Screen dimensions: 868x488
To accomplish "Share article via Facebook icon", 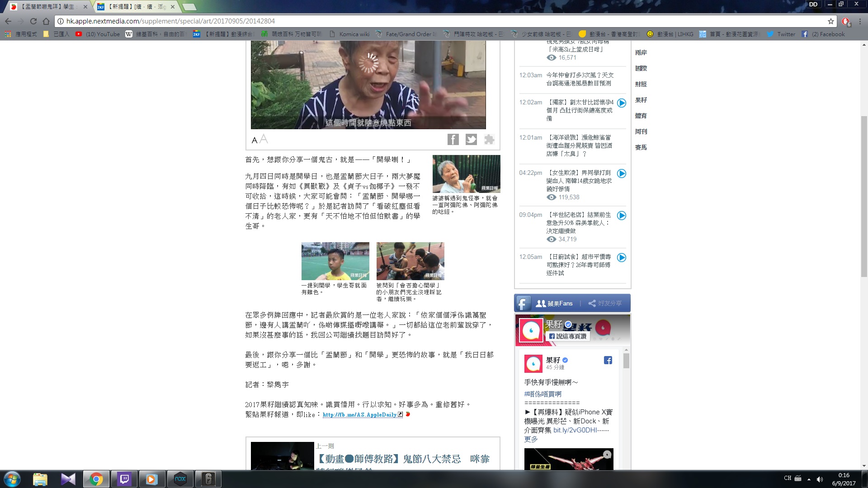I will coord(453,140).
